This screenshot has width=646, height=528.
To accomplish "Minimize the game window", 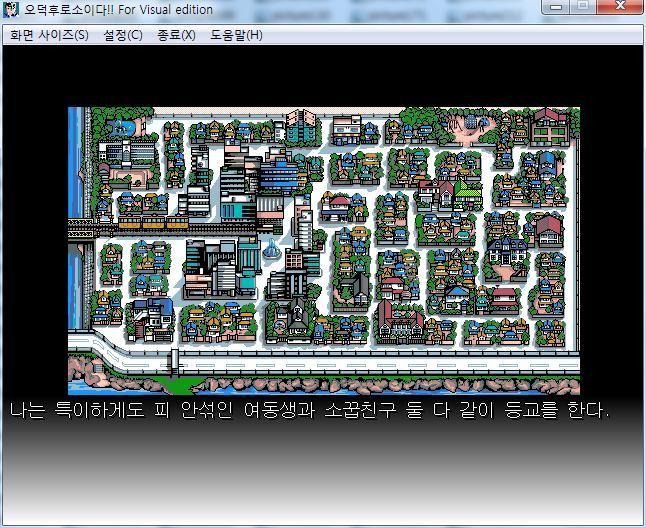I will pyautogui.click(x=556, y=7).
